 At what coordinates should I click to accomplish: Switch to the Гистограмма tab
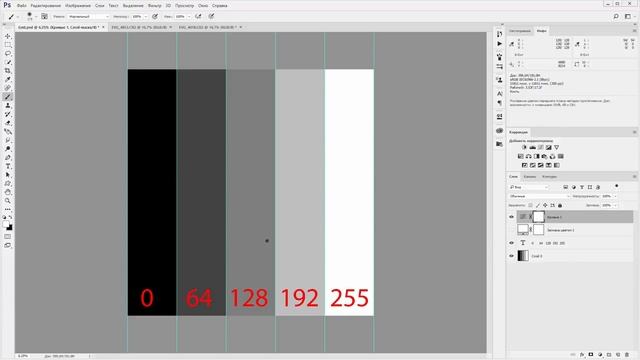coord(520,31)
